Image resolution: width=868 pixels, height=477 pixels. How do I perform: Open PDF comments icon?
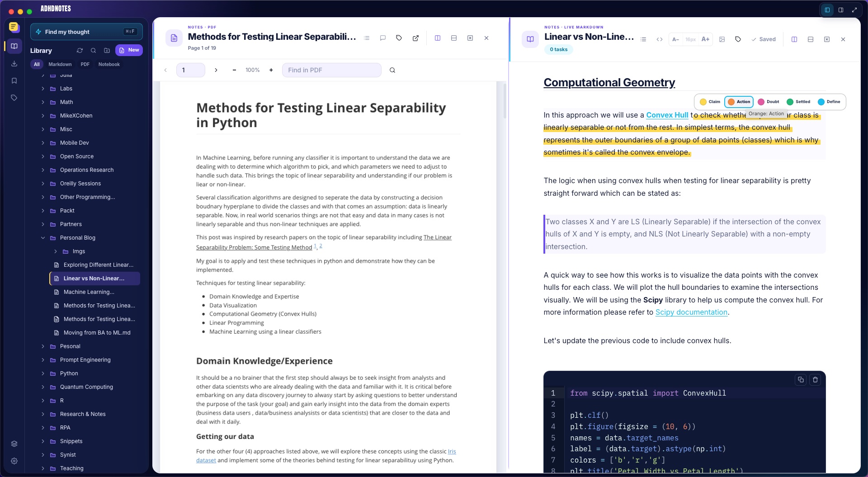(x=383, y=38)
